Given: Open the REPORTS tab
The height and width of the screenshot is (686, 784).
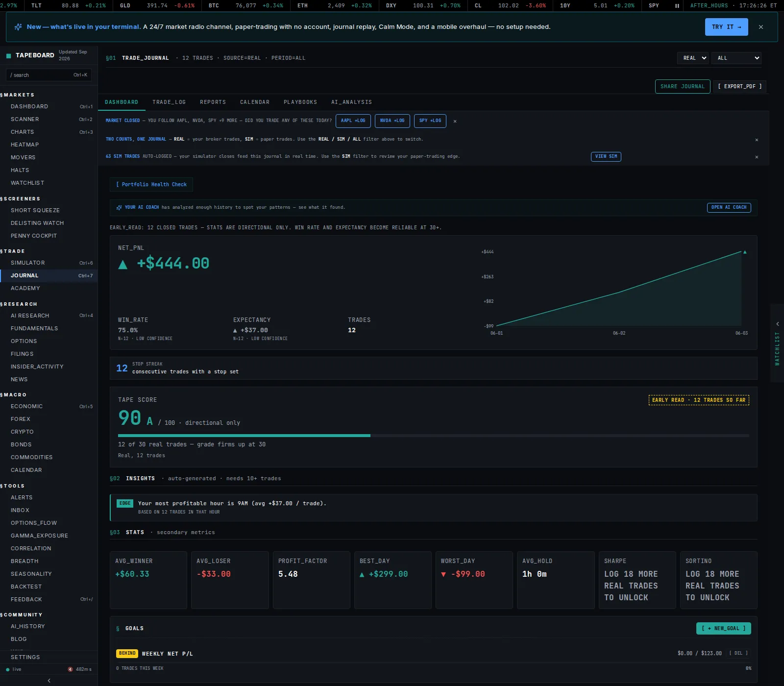Looking at the screenshot, I should point(213,102).
